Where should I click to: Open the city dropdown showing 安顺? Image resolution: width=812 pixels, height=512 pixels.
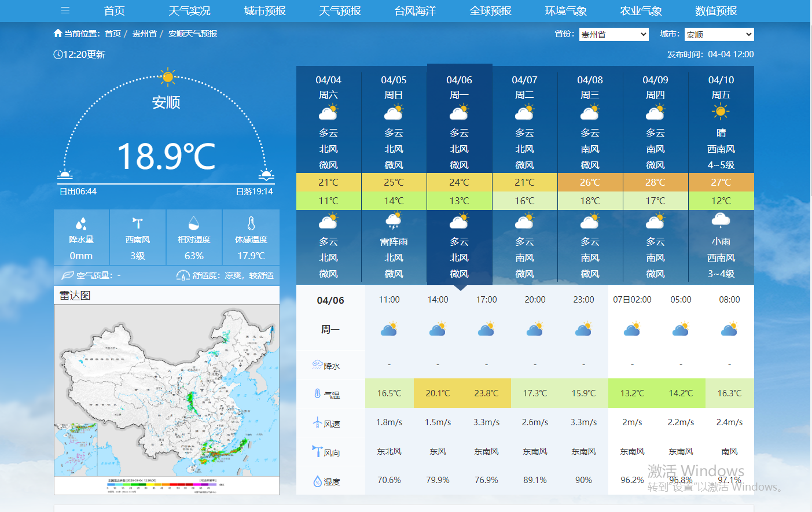pos(719,35)
